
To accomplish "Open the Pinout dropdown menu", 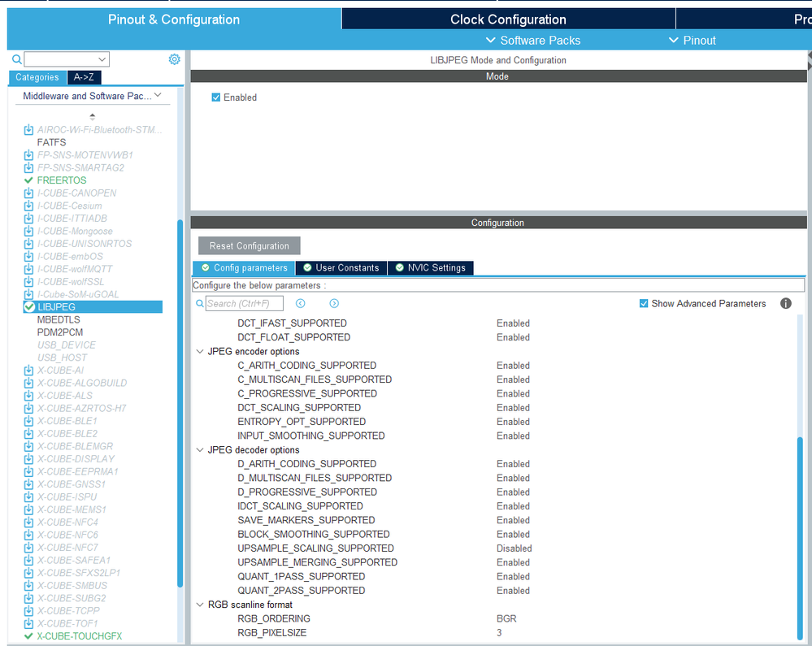I will point(692,41).
